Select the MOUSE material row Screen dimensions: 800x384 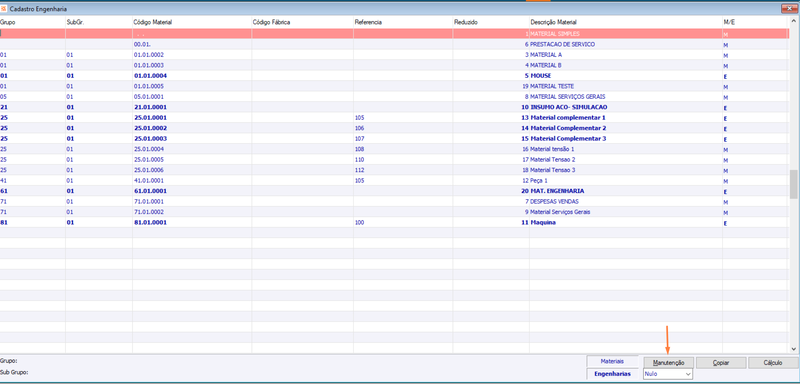tap(394, 75)
